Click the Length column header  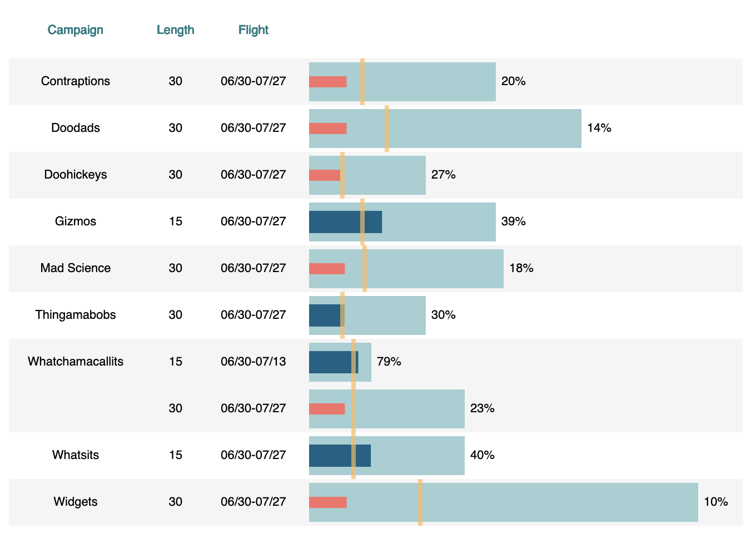point(175,30)
